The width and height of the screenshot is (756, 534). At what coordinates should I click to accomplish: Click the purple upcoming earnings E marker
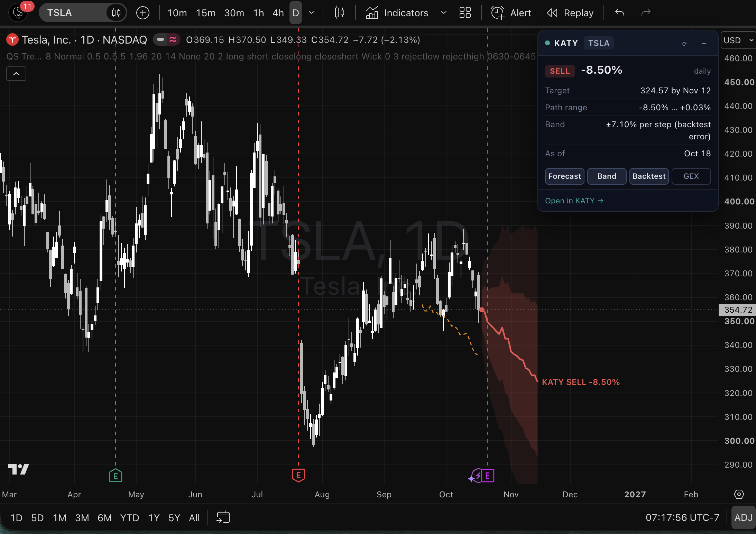click(488, 476)
